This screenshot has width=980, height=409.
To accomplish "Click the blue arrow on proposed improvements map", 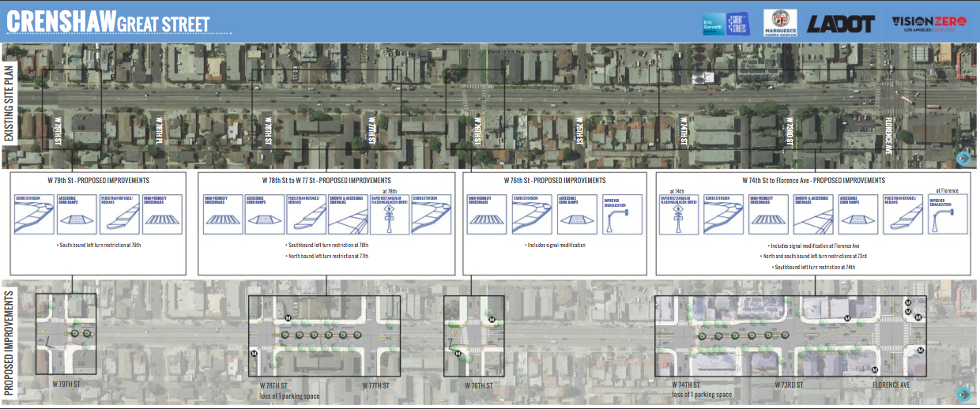I will tap(963, 394).
